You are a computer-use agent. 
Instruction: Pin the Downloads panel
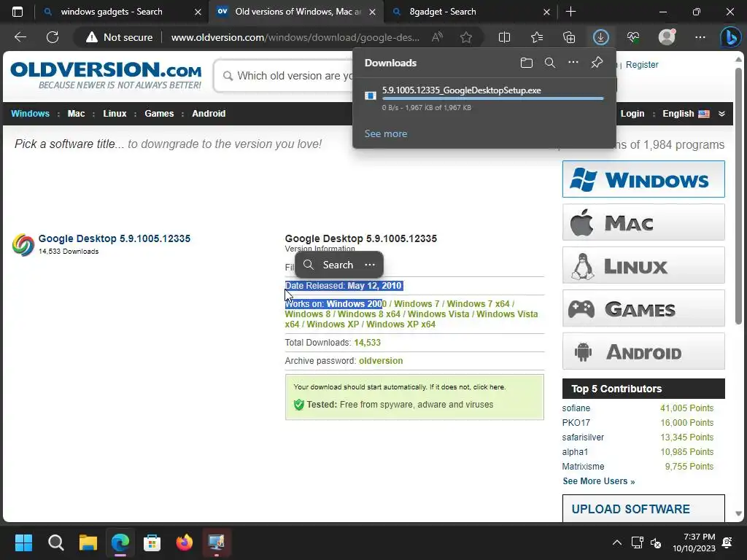click(x=597, y=63)
